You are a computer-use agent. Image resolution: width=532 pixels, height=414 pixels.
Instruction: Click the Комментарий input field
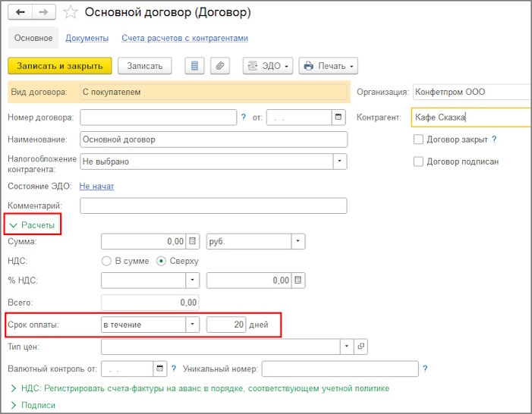tap(214, 205)
